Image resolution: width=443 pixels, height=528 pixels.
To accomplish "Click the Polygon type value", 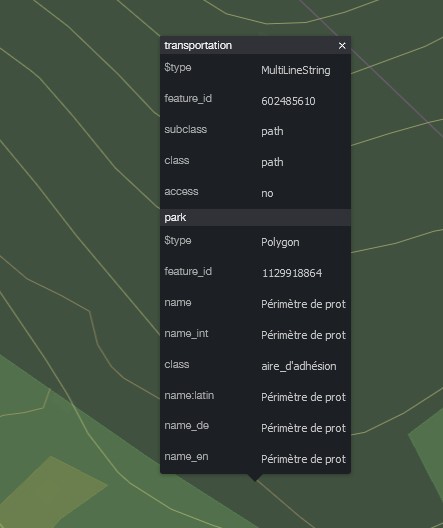I will tap(280, 242).
